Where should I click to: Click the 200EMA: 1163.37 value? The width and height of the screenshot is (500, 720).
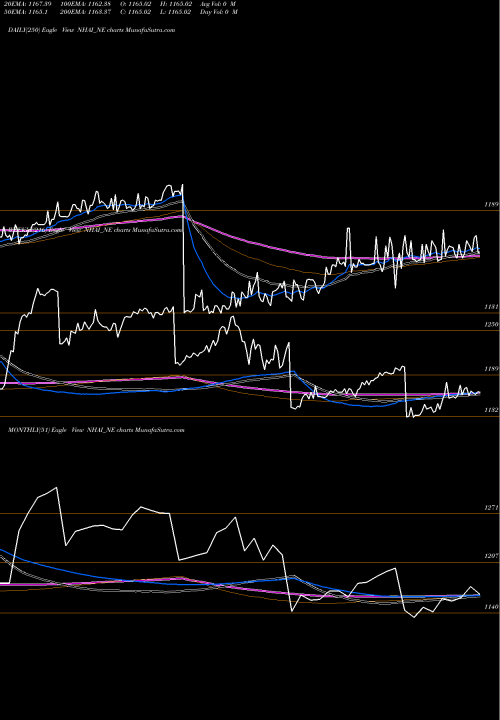tap(85, 12)
